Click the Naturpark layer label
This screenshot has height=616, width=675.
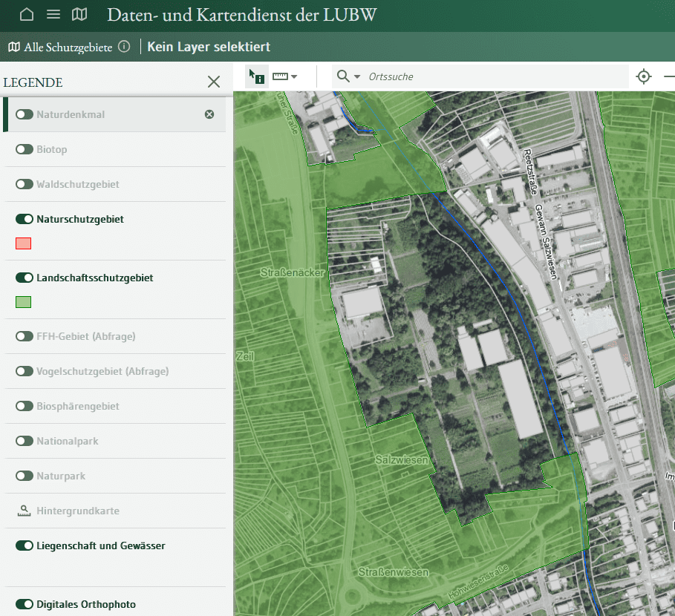click(61, 476)
